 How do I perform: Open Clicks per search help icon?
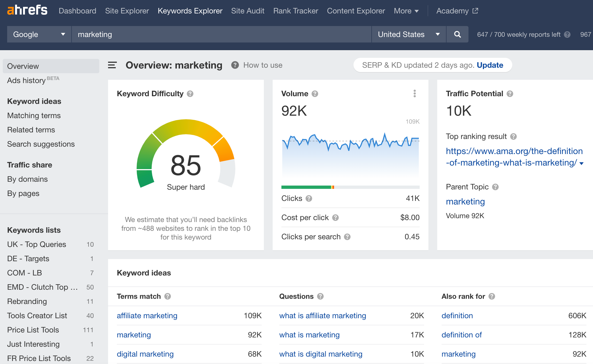(x=347, y=237)
